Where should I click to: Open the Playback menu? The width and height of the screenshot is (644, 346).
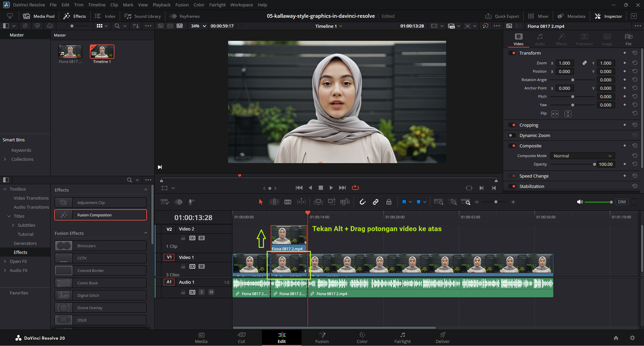point(161,5)
